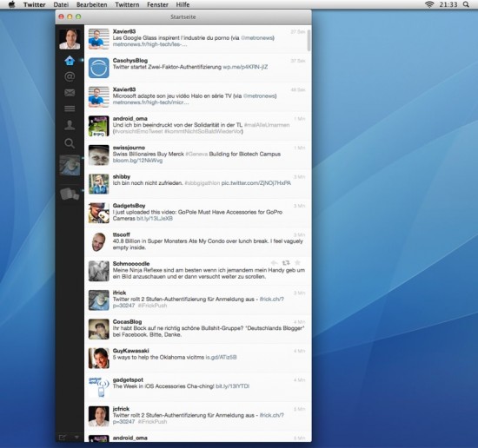The image size is (478, 448).
Task: Open the Twitter application menu
Action: click(x=35, y=4)
